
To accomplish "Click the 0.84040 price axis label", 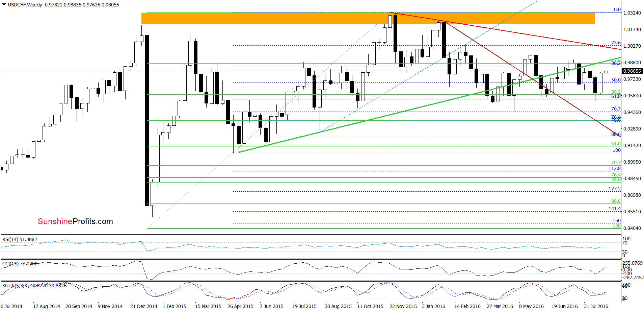I will click(632, 228).
